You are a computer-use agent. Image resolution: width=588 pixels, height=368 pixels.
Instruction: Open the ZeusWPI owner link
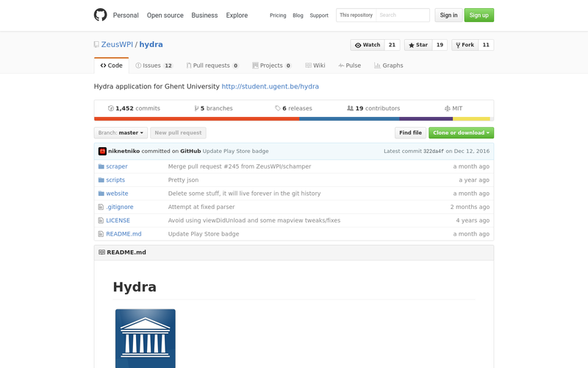tap(117, 44)
